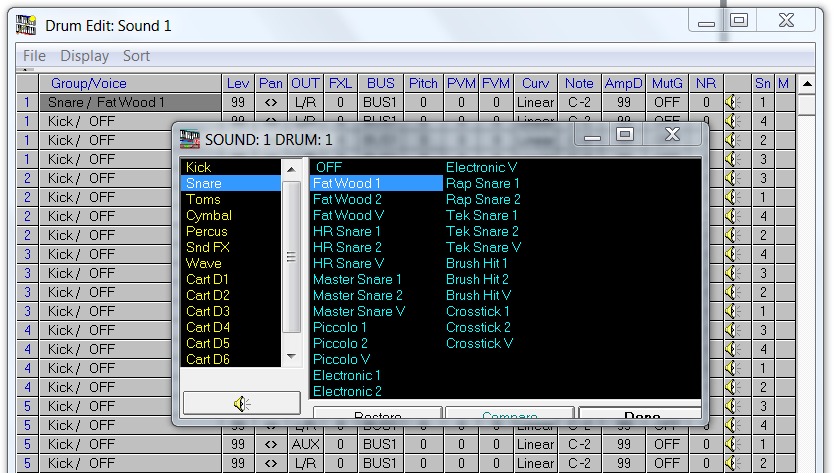
Task: Open the File menu
Action: (x=34, y=56)
